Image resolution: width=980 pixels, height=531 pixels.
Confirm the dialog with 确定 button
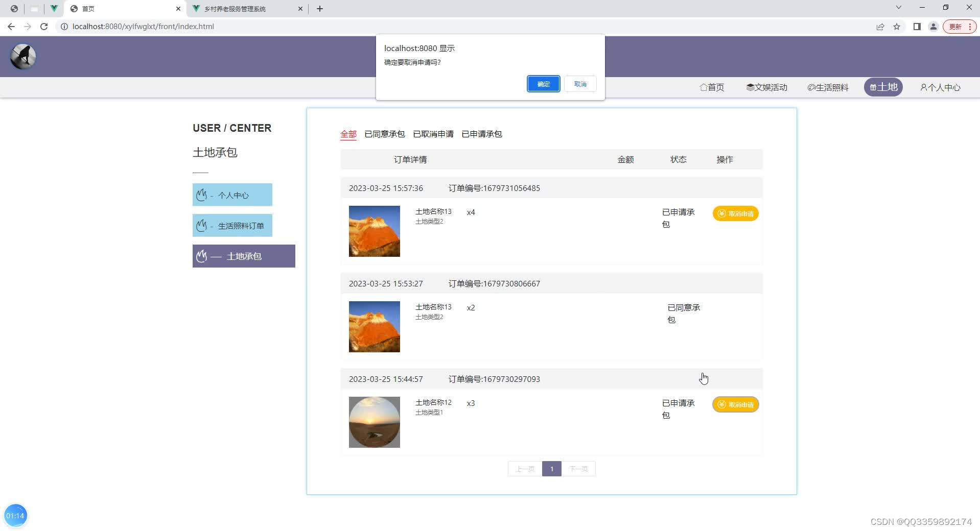pos(543,84)
